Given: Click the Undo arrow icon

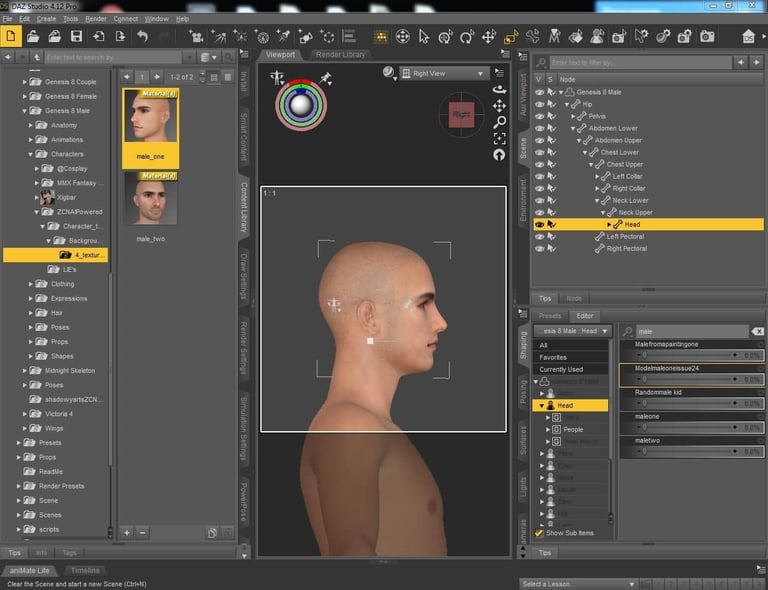Looking at the screenshot, I should 143,37.
